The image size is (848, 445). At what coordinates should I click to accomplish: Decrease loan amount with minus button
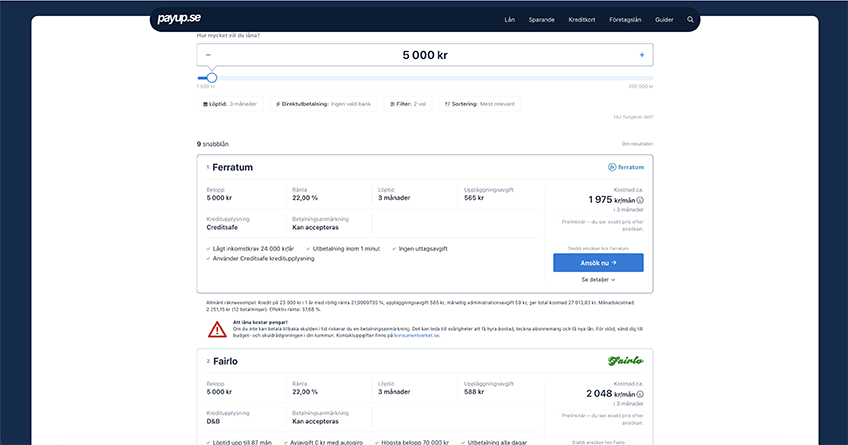click(208, 55)
